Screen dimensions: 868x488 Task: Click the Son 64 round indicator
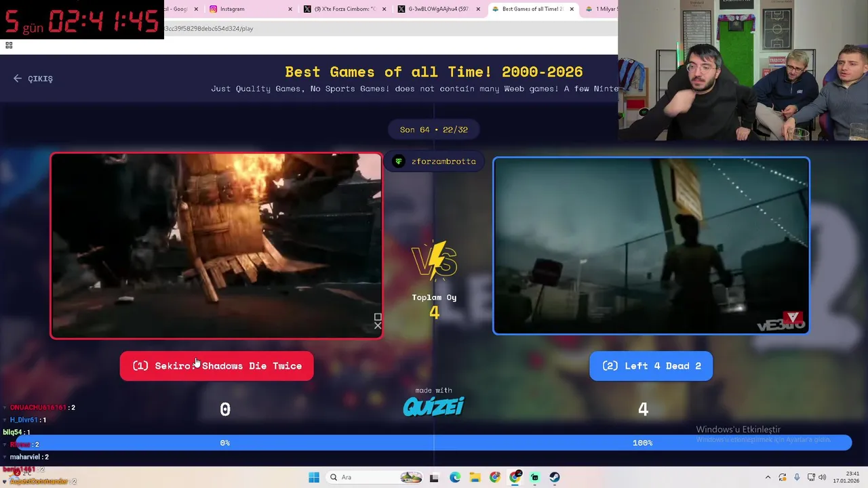434,129
